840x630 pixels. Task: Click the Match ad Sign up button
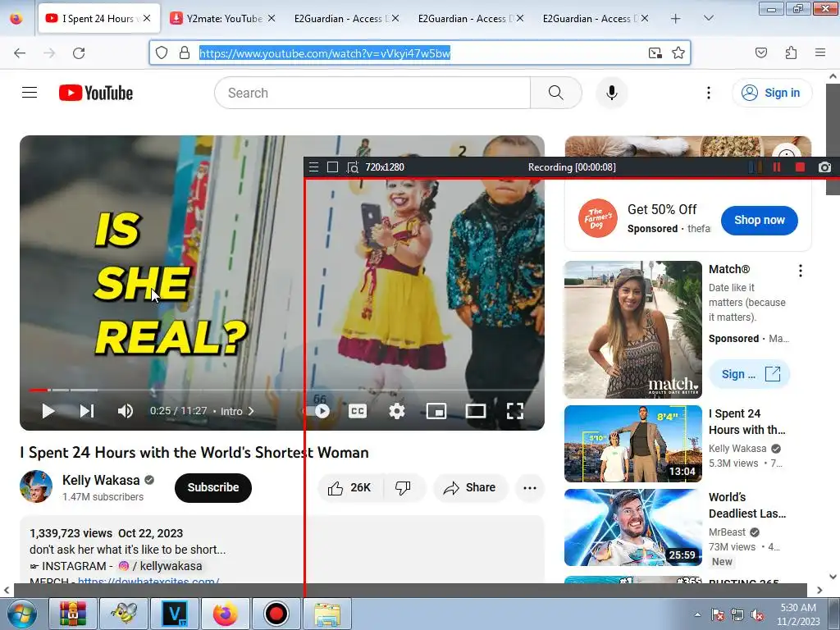pyautogui.click(x=749, y=374)
